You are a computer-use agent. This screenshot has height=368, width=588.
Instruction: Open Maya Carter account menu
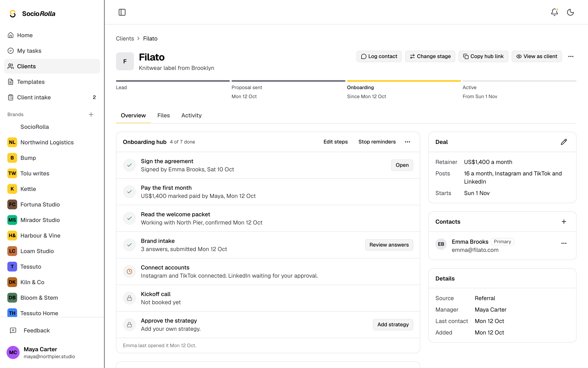tap(52, 352)
